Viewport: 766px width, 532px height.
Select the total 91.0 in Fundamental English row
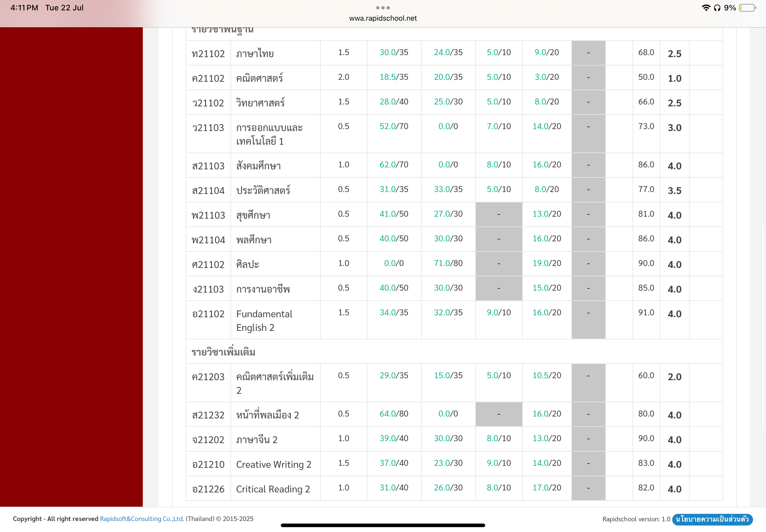pyautogui.click(x=646, y=313)
